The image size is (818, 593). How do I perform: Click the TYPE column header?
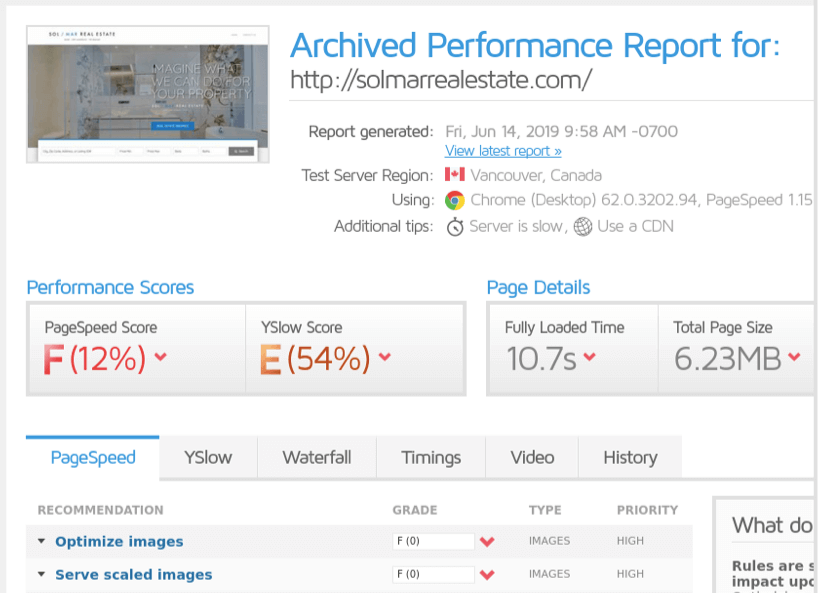[545, 510]
